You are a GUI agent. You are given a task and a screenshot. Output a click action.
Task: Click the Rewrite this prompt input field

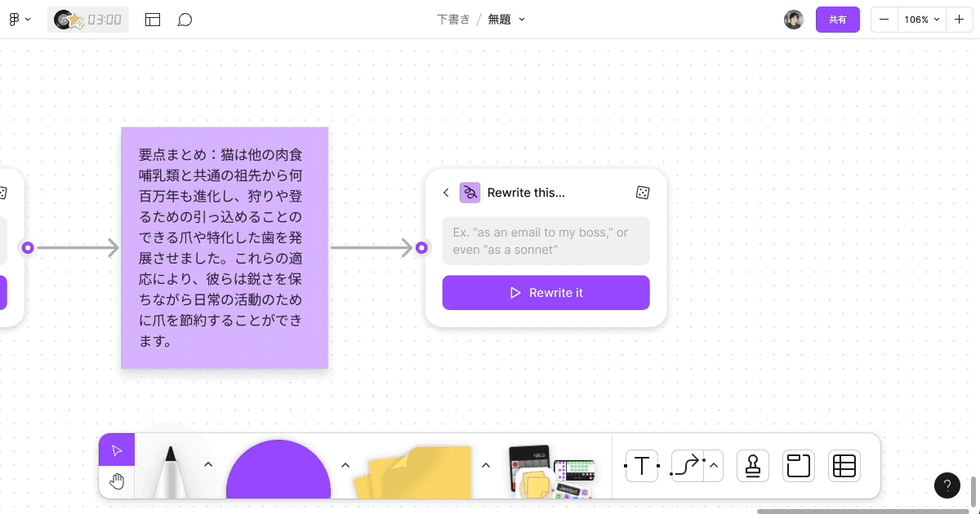click(546, 241)
